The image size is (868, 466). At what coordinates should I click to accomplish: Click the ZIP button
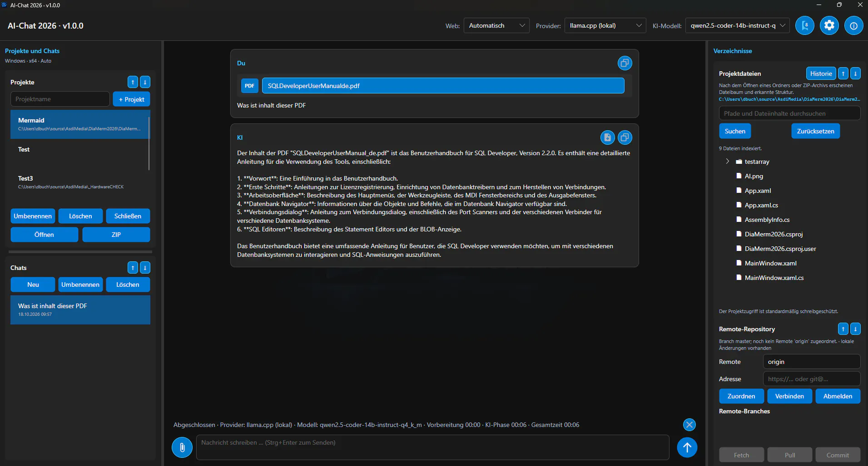pos(116,235)
